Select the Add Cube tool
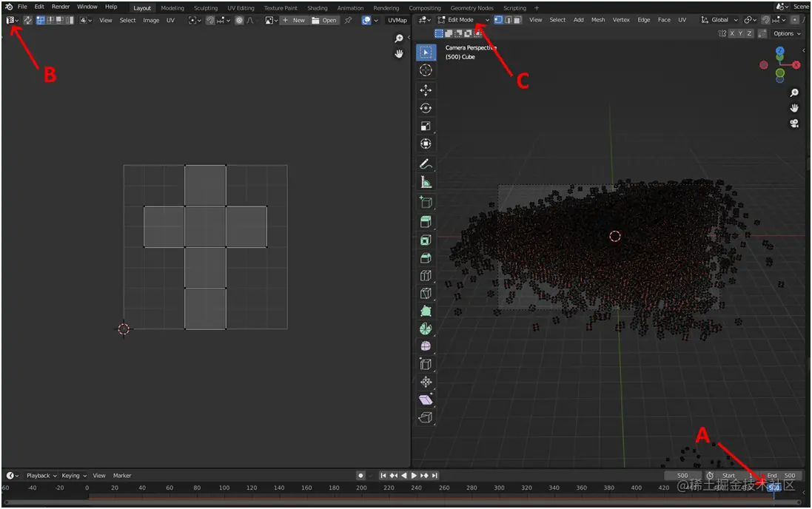 click(426, 203)
